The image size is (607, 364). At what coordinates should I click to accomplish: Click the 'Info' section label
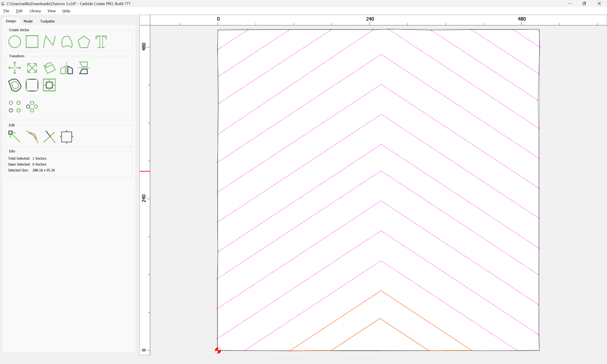point(12,151)
